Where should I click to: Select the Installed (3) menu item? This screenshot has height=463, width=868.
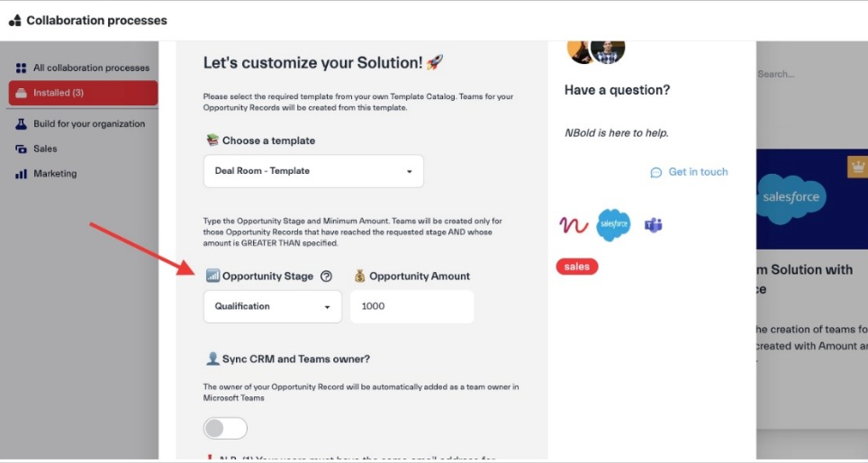click(83, 93)
